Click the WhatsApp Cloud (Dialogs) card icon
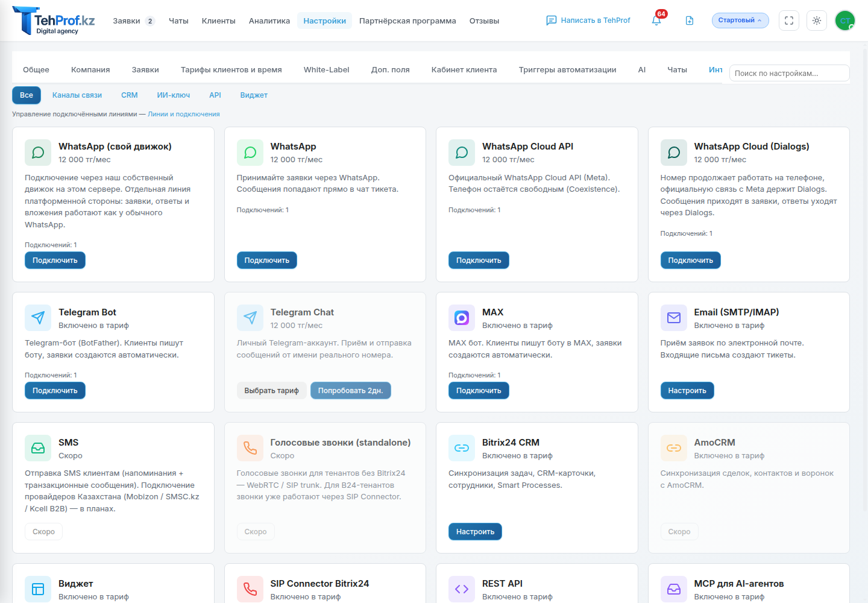 674,153
